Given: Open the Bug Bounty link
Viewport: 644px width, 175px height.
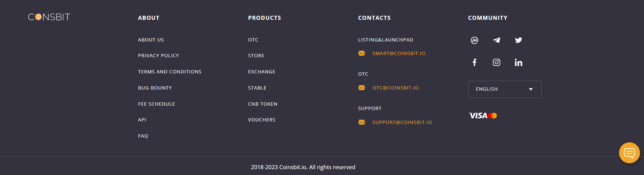Looking at the screenshot, I should click(x=155, y=88).
